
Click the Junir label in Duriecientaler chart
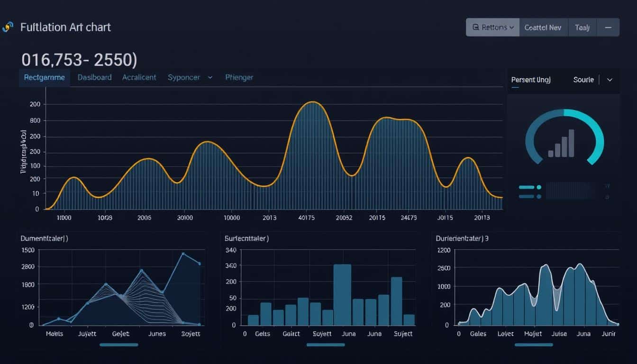tap(608, 334)
